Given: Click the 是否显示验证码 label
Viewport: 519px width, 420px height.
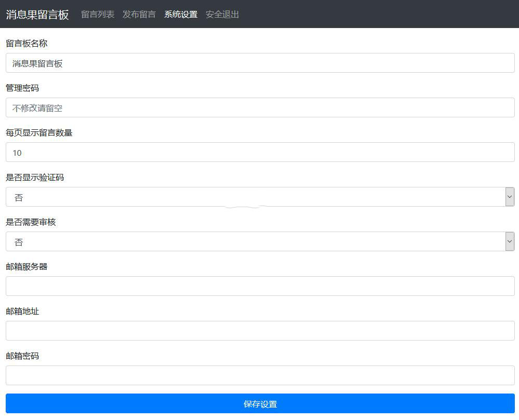Looking at the screenshot, I should pyautogui.click(x=35, y=177).
